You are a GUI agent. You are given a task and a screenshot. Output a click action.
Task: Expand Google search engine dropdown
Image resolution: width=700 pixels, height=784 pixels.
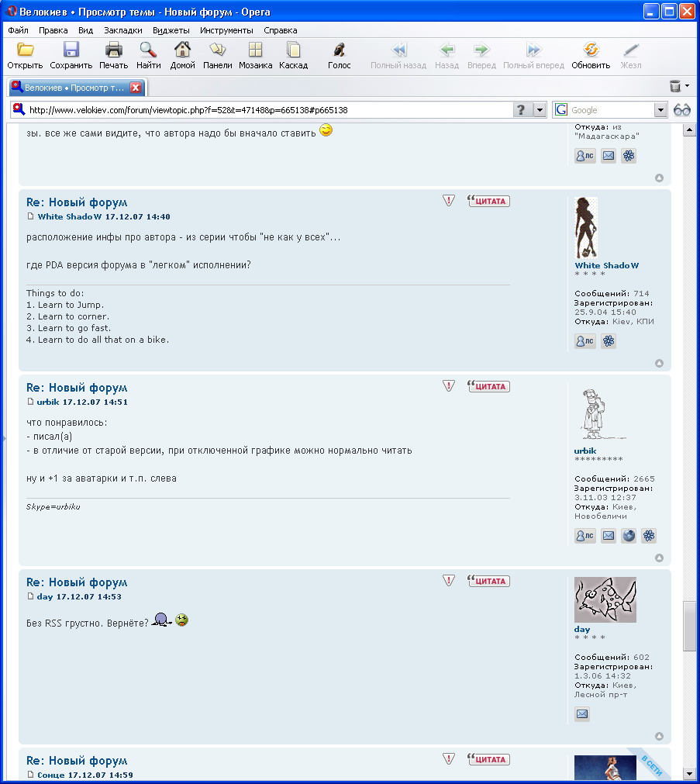click(660, 110)
